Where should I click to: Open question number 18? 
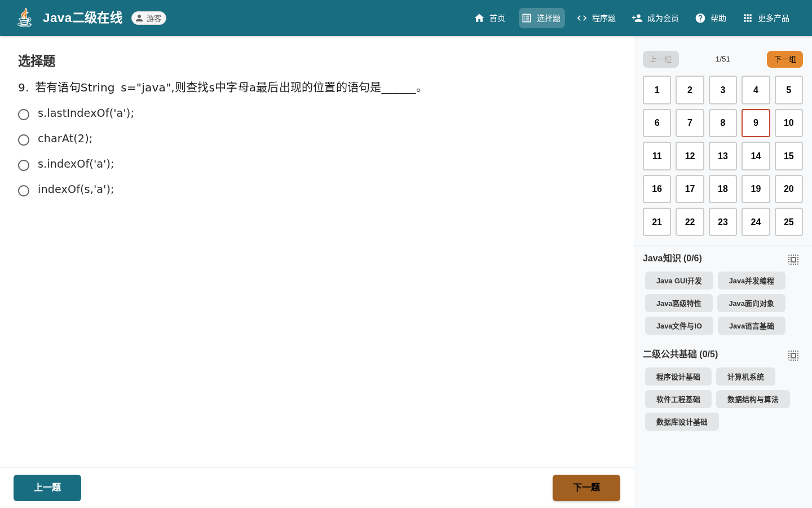(x=723, y=189)
